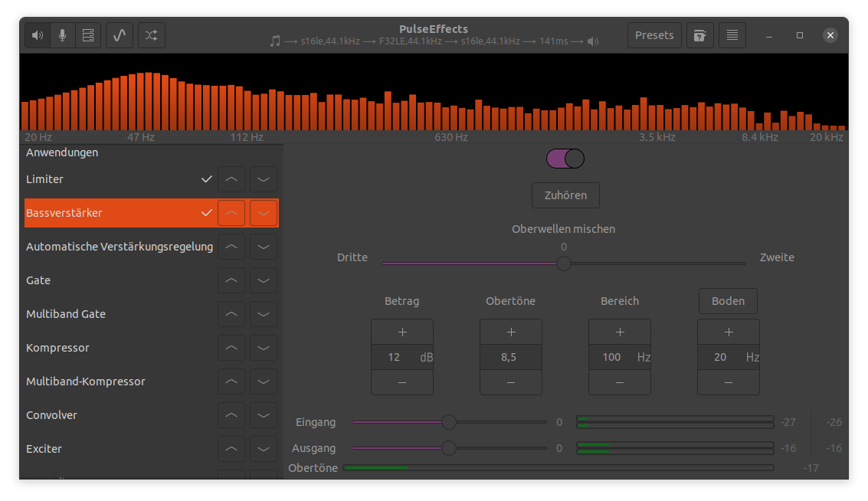
Task: Open the pipeline settings icon in header
Action: pos(88,35)
